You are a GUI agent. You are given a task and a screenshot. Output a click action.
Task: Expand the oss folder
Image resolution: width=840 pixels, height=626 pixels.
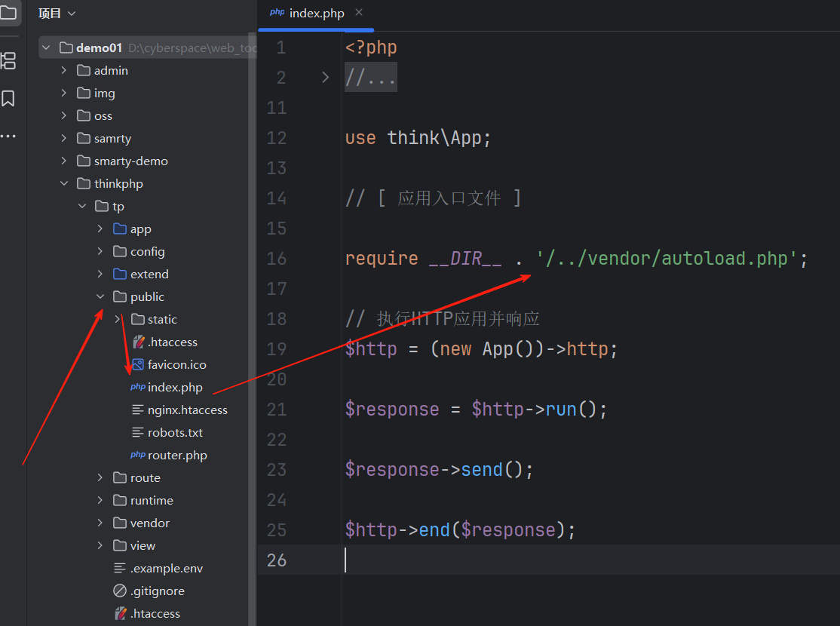64,115
